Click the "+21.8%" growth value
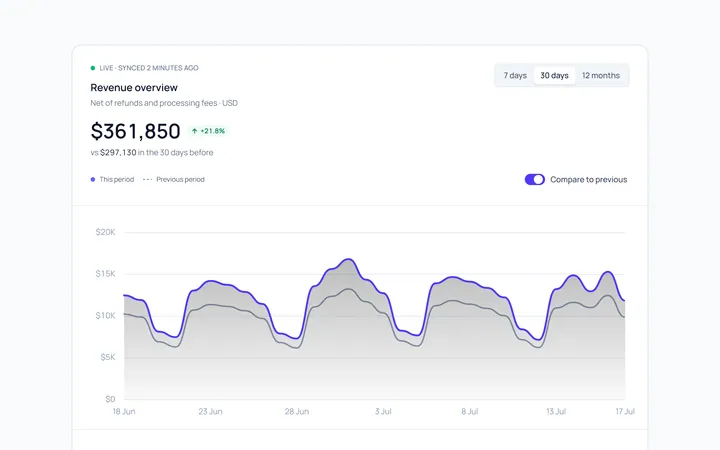 pos(213,131)
